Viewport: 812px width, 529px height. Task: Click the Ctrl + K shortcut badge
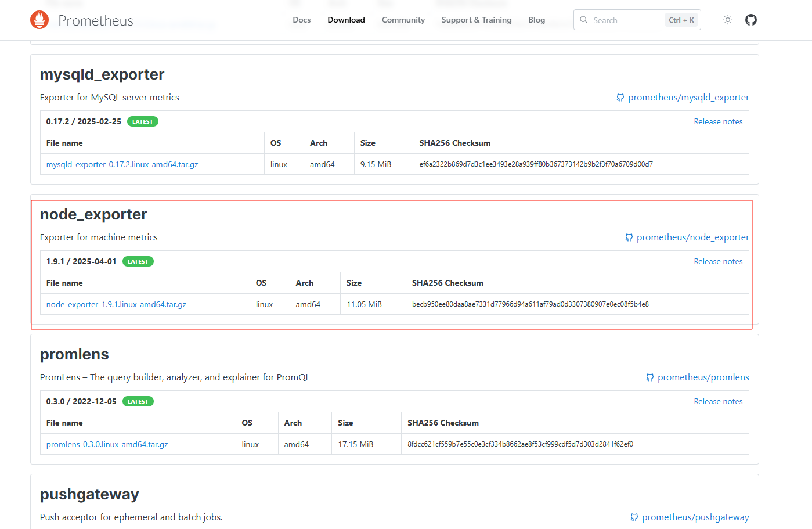(681, 20)
